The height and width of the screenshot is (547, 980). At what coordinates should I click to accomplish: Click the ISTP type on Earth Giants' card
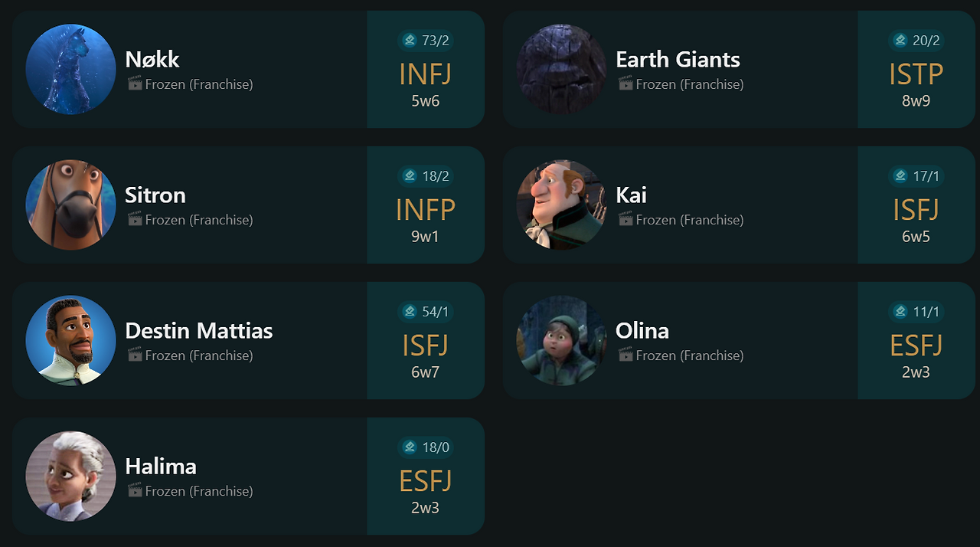point(916,74)
